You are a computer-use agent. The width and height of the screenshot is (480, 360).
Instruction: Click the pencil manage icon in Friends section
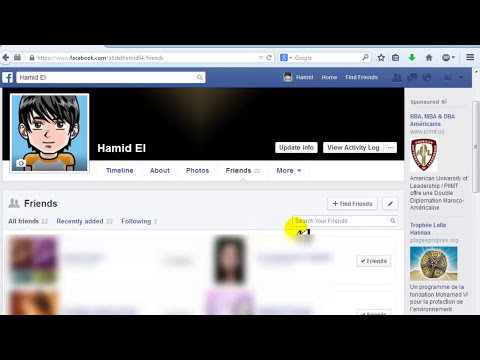390,204
